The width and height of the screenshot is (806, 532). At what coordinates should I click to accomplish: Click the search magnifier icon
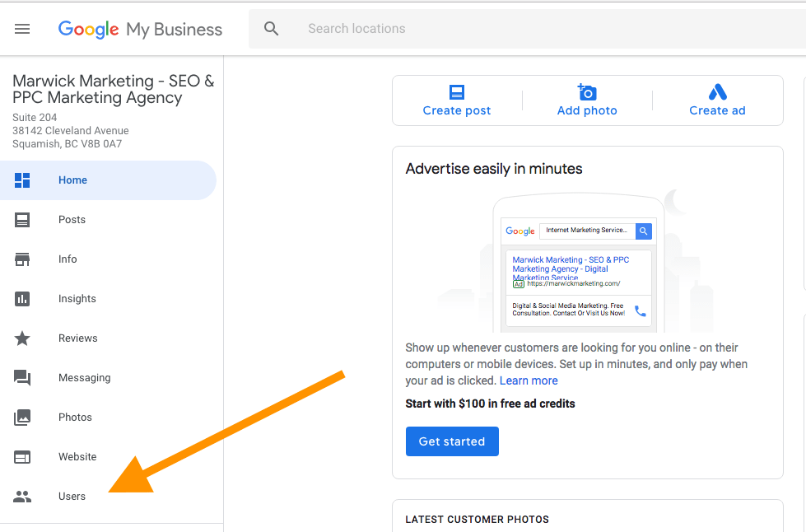pos(272,29)
